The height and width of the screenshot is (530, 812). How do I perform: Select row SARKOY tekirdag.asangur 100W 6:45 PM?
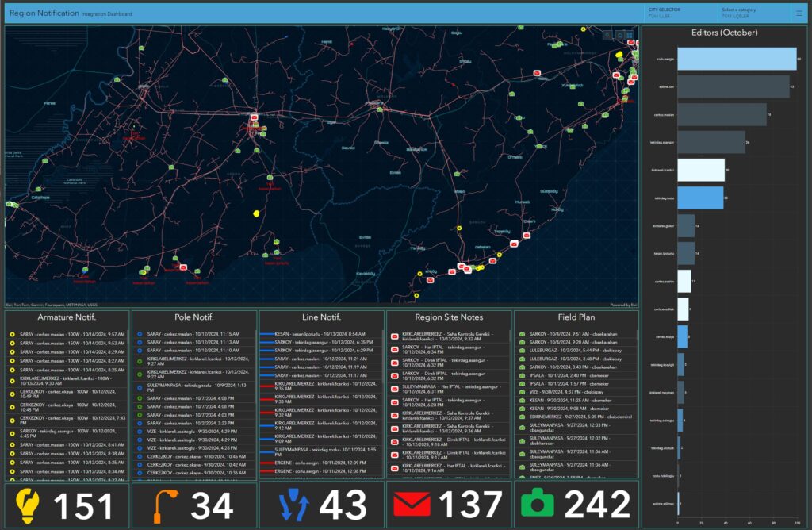[x=67, y=434]
